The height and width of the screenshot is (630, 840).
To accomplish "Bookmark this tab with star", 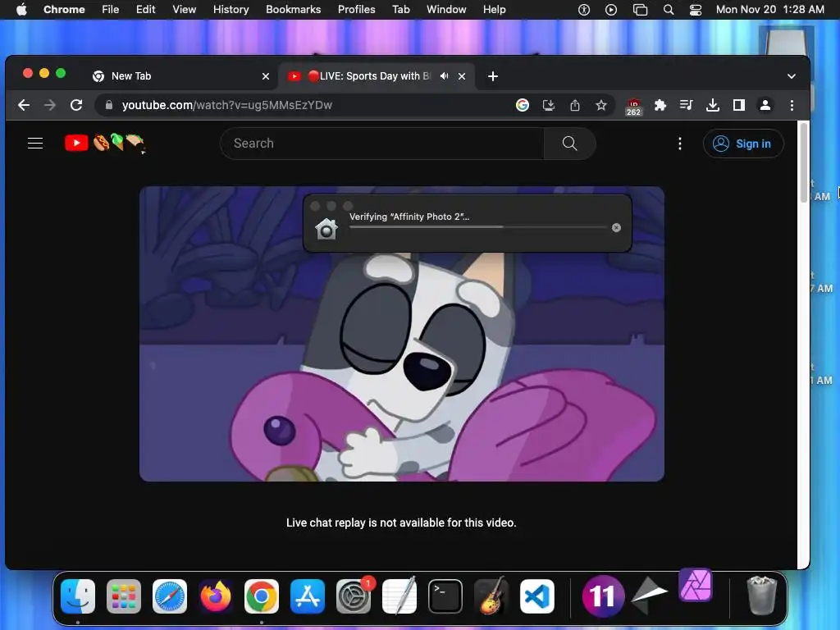I will coord(601,105).
